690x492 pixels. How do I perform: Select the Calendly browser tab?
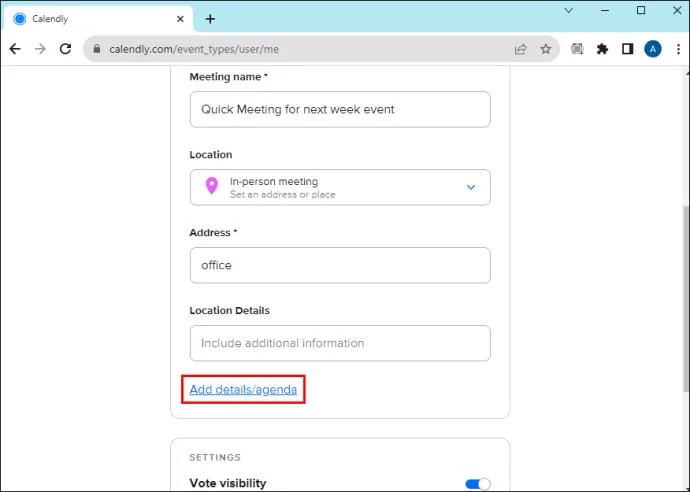coord(98,19)
